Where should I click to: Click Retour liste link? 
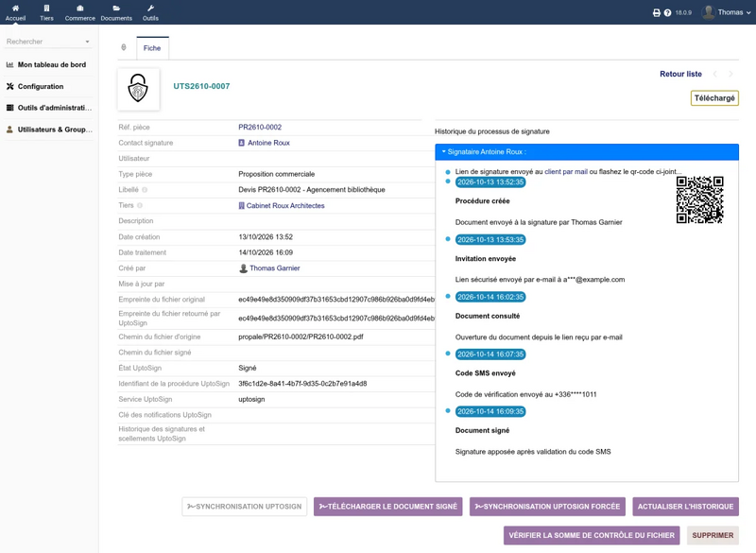pos(680,74)
